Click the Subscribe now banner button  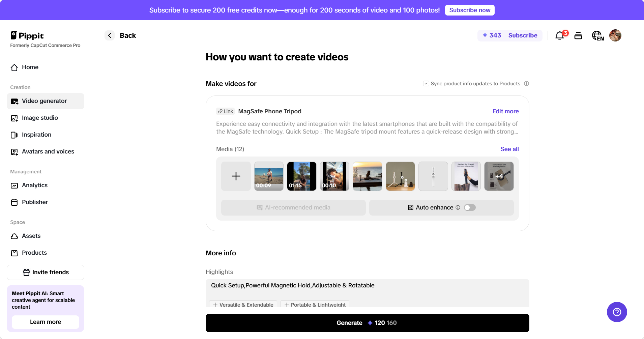tap(469, 10)
